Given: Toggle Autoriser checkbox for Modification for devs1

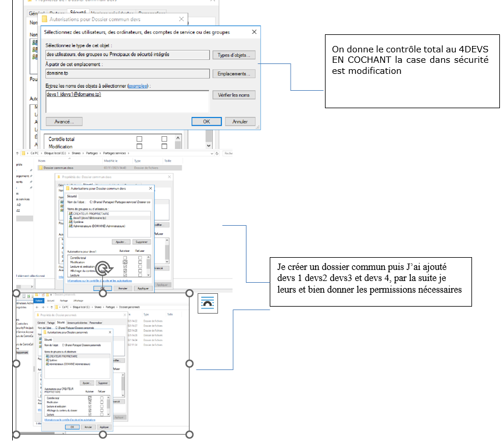Looking at the screenshot, I should tap(125, 262).
